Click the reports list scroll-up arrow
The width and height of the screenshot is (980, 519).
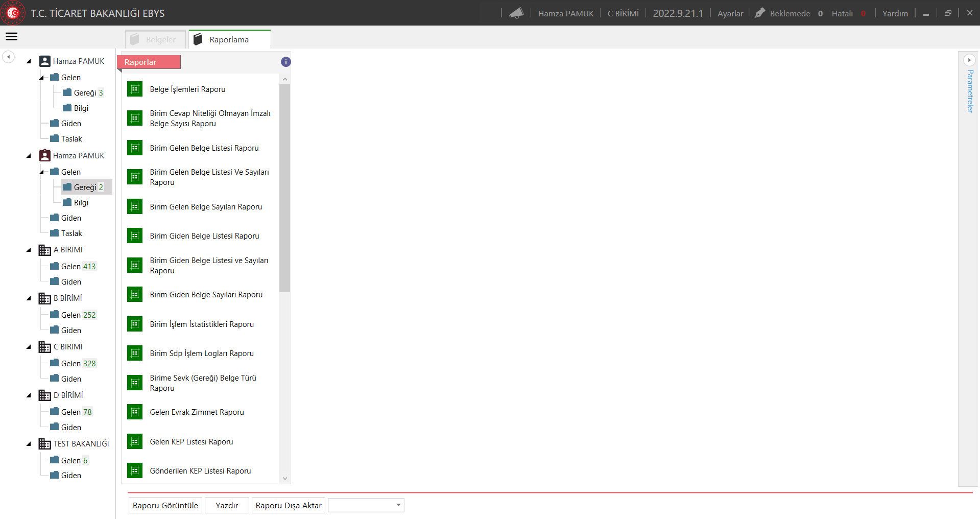285,79
